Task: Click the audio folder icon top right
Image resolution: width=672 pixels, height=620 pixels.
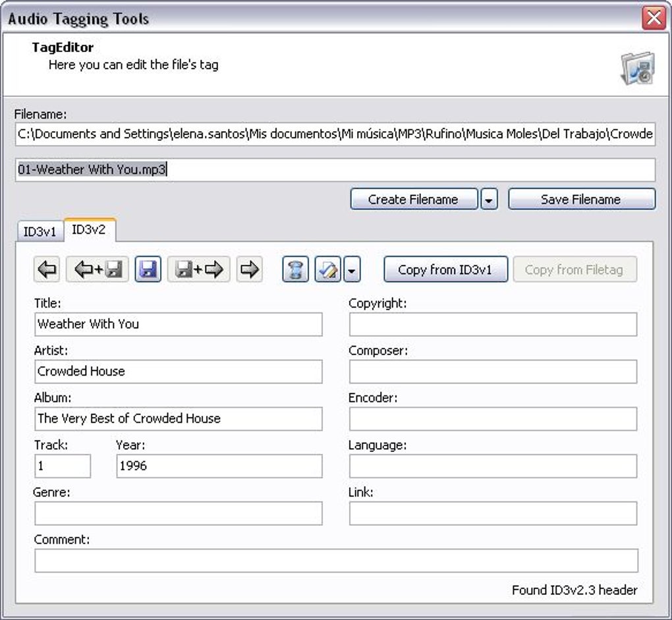Action: [x=638, y=69]
